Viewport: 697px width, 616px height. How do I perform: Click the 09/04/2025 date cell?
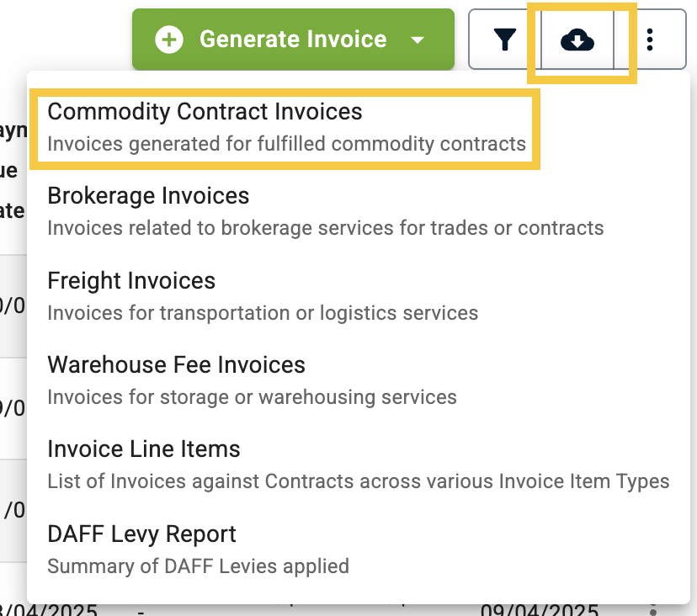pos(540,610)
